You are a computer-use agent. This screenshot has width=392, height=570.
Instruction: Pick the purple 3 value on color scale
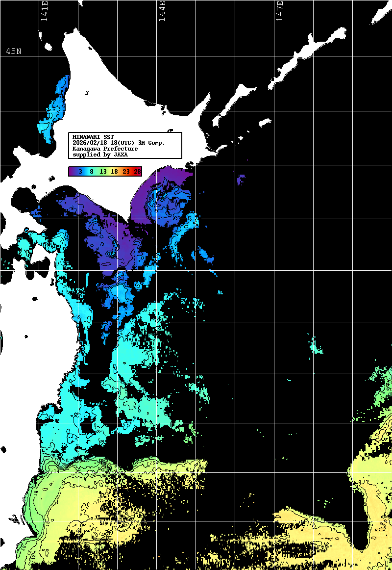[79, 171]
